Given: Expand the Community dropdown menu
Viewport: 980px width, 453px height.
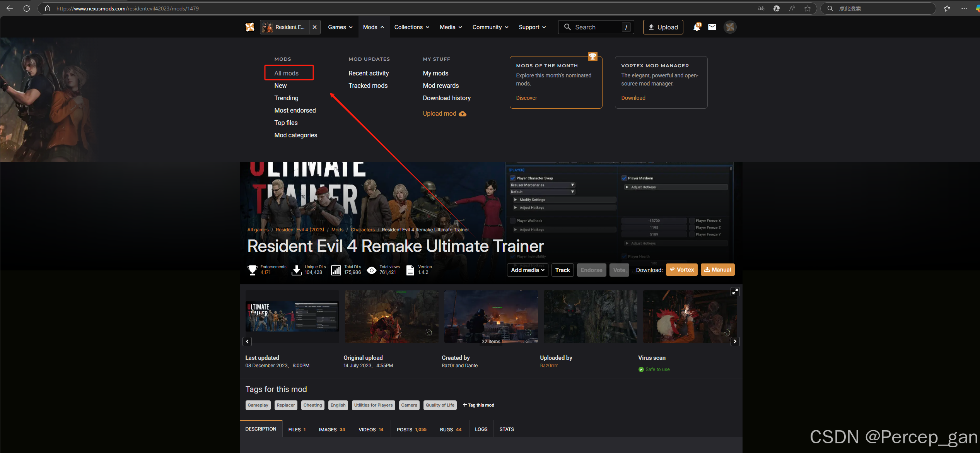Looking at the screenshot, I should tap(490, 27).
